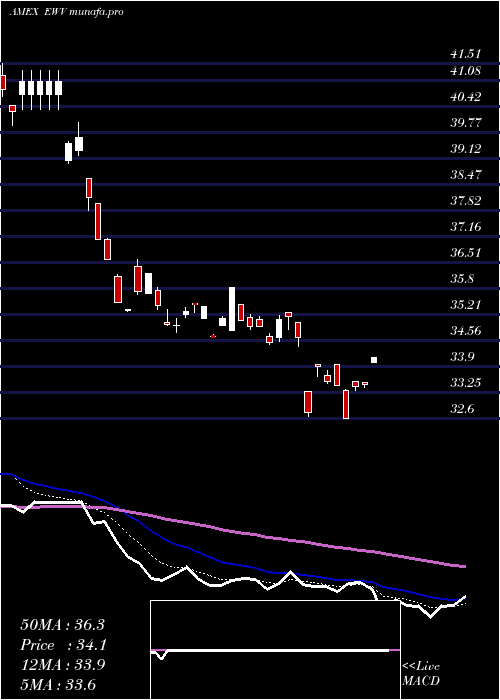Click the 12MA : 33.9 readout
500x700 pixels.
pyautogui.click(x=62, y=665)
